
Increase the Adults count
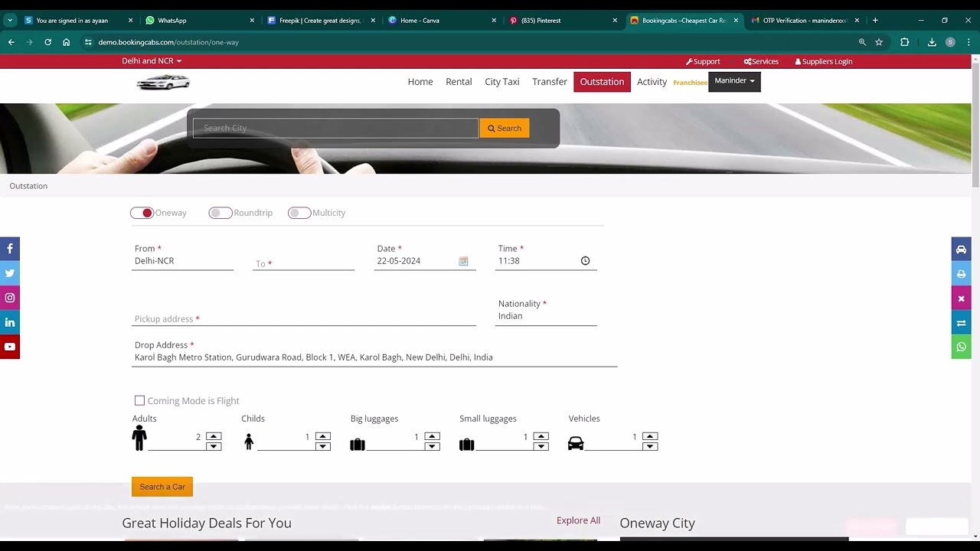(x=214, y=436)
